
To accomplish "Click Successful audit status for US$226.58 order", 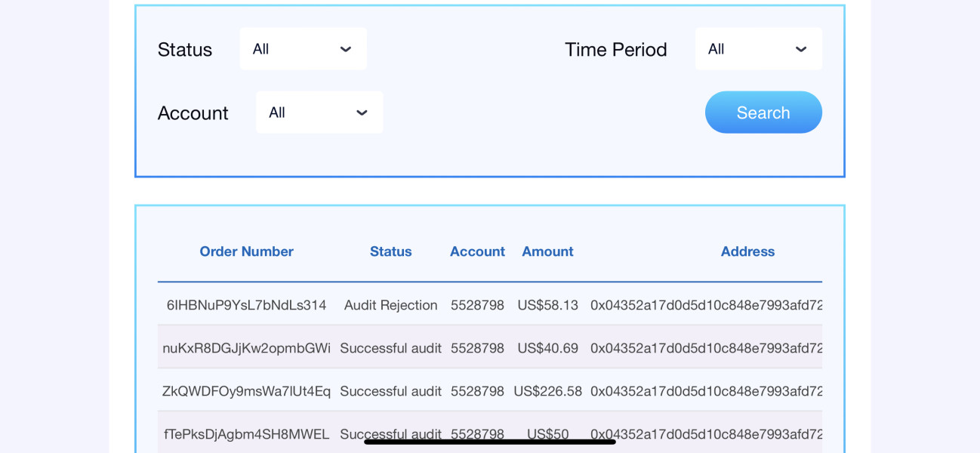I will point(390,391).
